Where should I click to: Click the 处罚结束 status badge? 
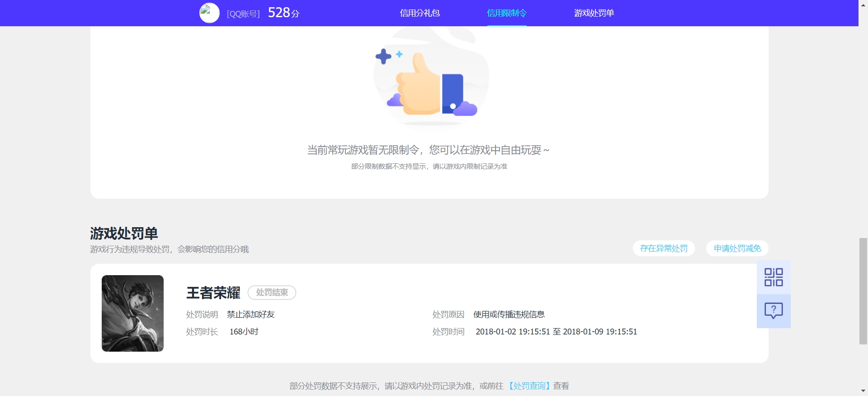272,292
